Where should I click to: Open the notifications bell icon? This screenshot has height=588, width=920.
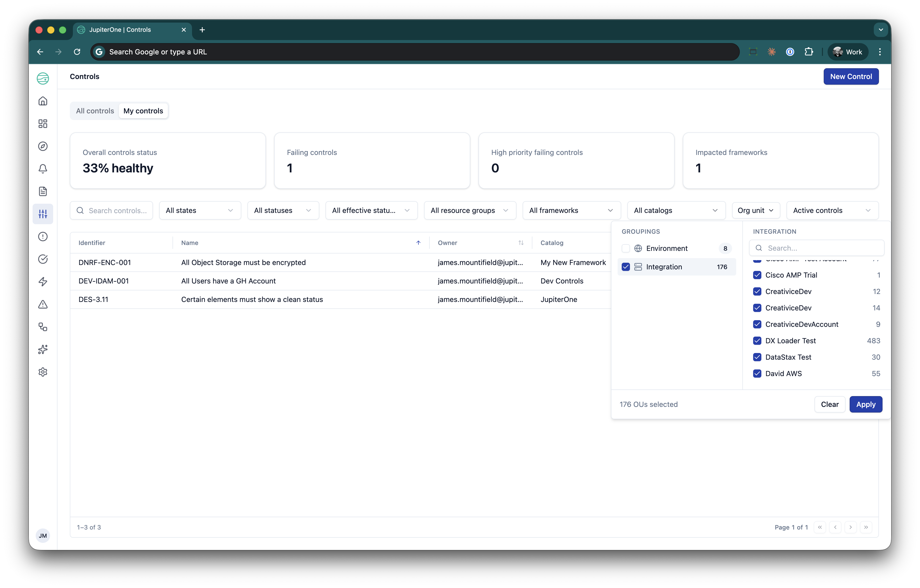[43, 168]
